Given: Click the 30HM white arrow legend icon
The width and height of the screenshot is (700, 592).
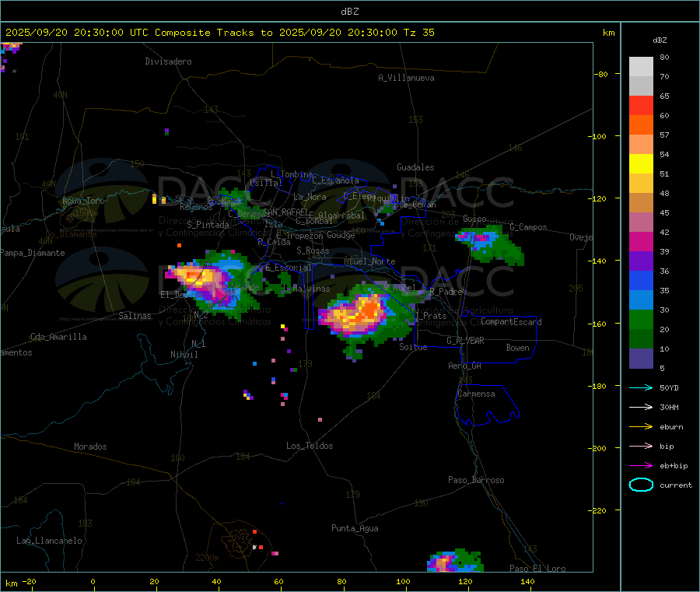Looking at the screenshot, I should [641, 407].
